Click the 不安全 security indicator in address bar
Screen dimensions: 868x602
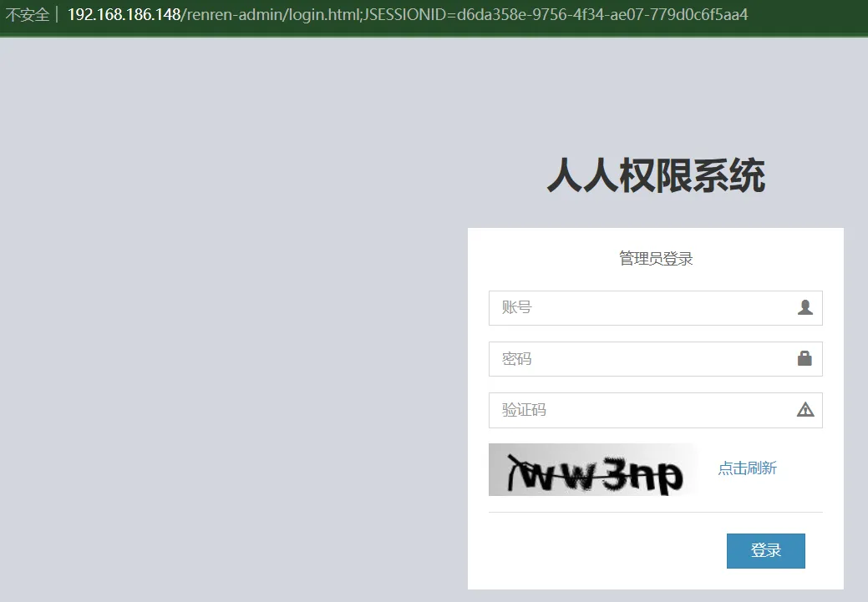click(28, 15)
